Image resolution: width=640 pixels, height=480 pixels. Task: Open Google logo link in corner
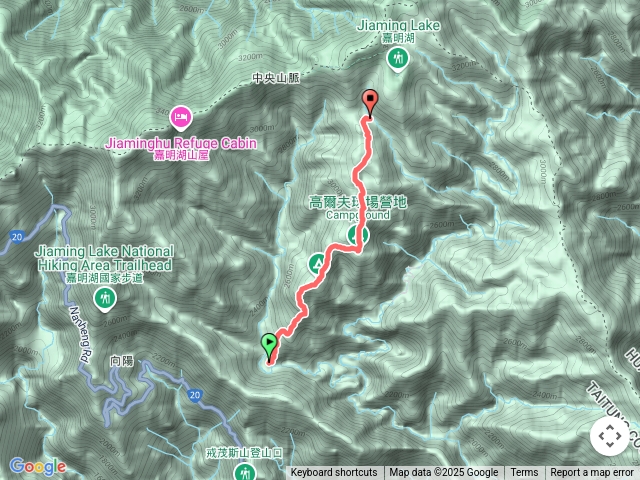pos(38,467)
